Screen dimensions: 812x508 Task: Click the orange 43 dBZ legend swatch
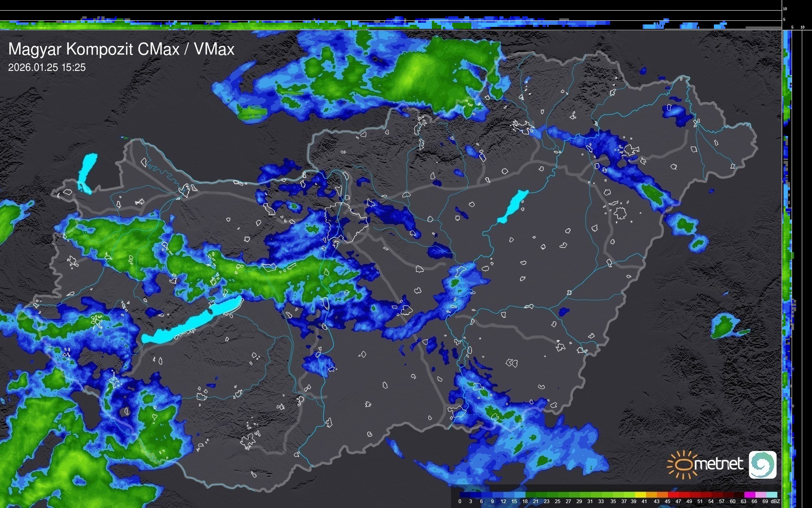click(x=662, y=495)
